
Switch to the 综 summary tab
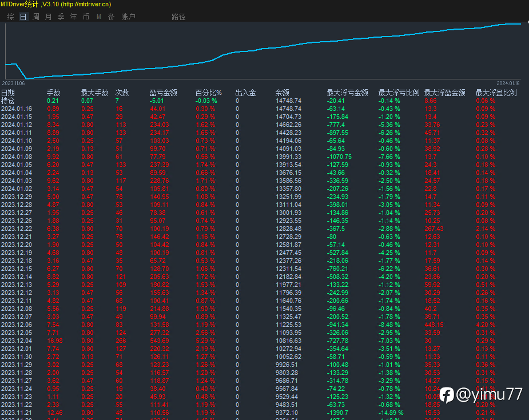point(10,17)
